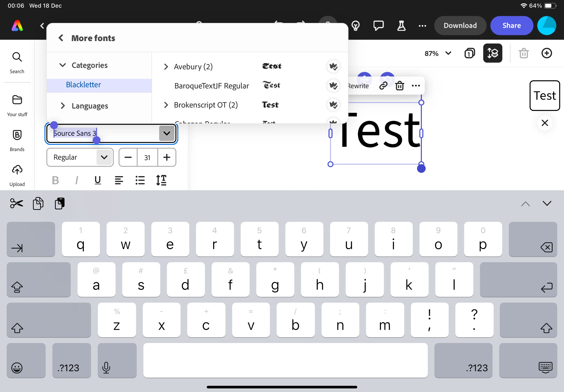The image size is (564, 392).
Task: Increase font size with plus stepper
Action: point(167,157)
